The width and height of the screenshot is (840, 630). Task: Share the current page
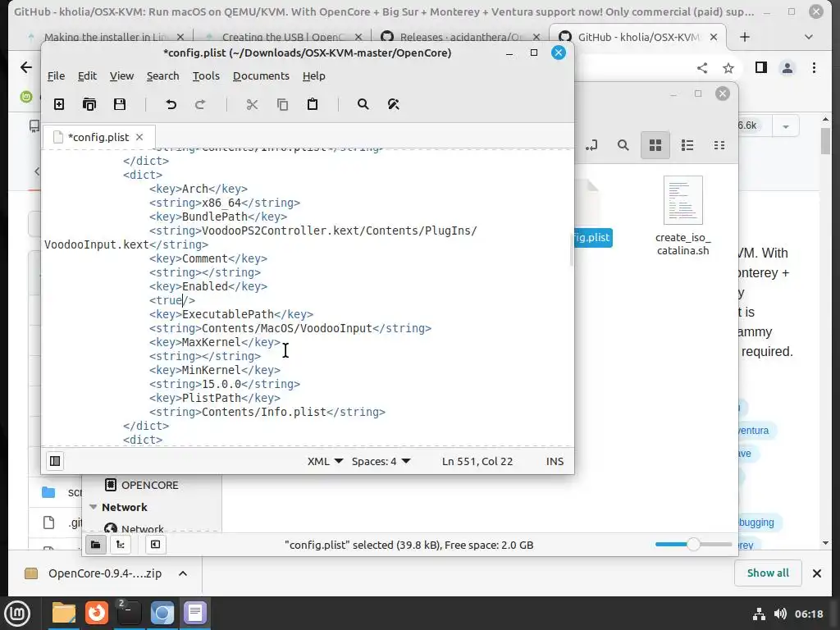(702, 67)
